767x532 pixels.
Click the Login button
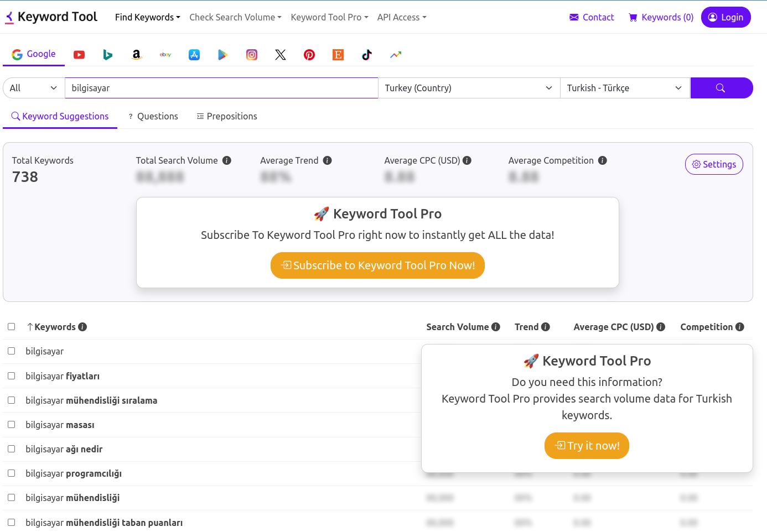point(725,17)
